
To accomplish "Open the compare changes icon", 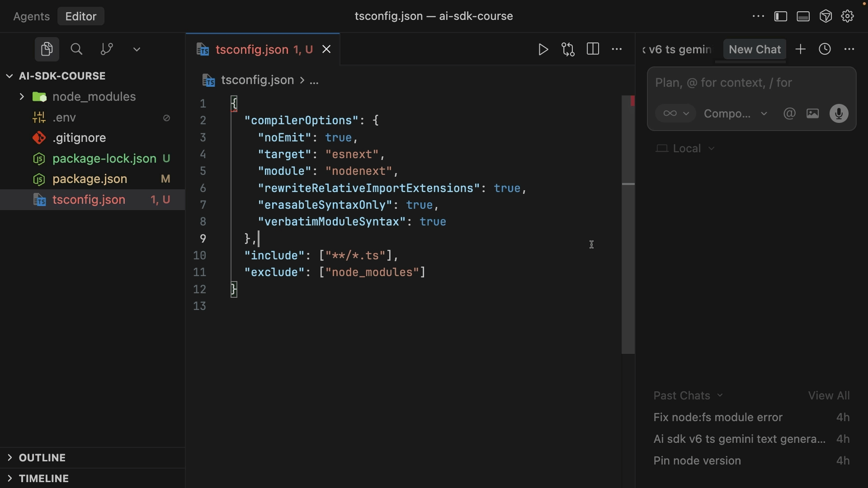I will tap(568, 49).
